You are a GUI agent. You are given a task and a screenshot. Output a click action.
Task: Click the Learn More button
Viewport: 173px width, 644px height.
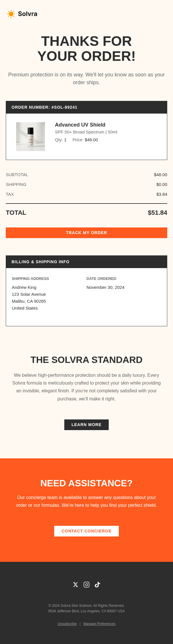point(86,425)
